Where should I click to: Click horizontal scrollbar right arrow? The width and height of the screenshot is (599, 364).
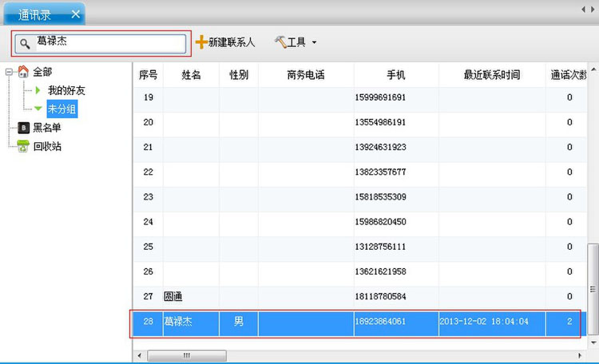click(580, 355)
